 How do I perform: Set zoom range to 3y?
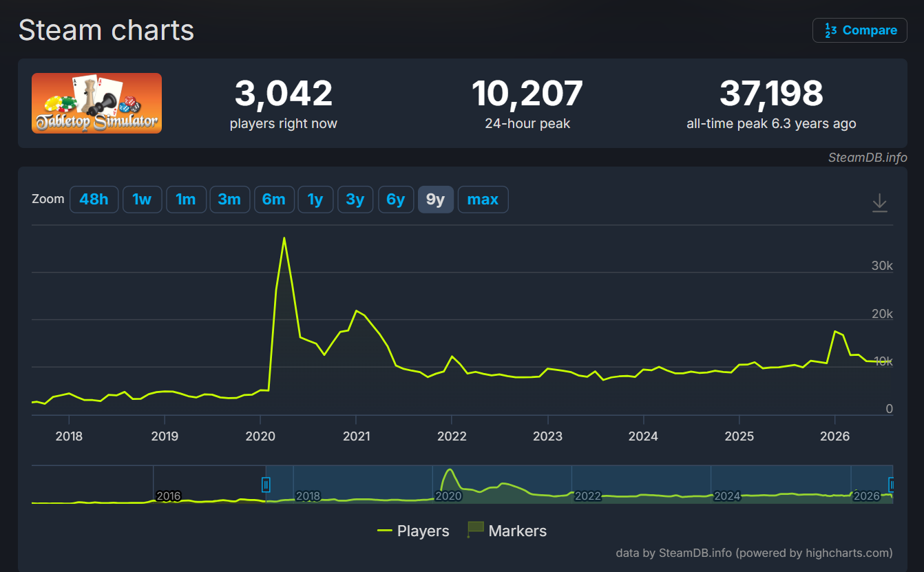coord(355,200)
